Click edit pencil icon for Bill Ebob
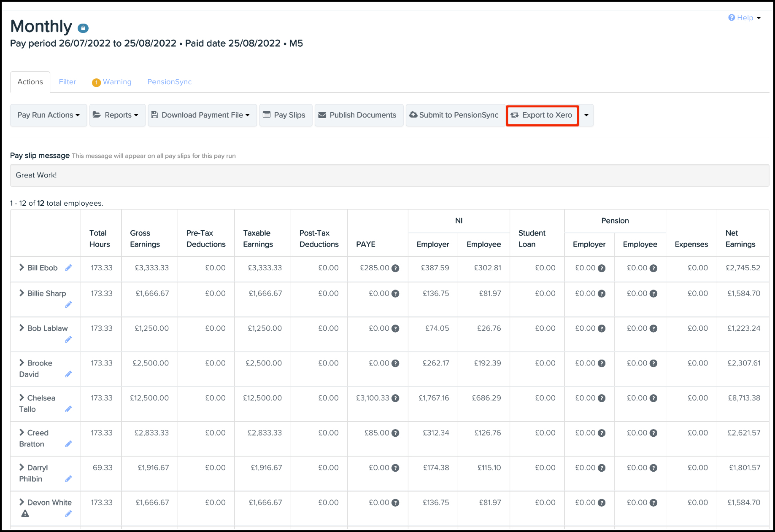775x532 pixels. pyautogui.click(x=68, y=268)
